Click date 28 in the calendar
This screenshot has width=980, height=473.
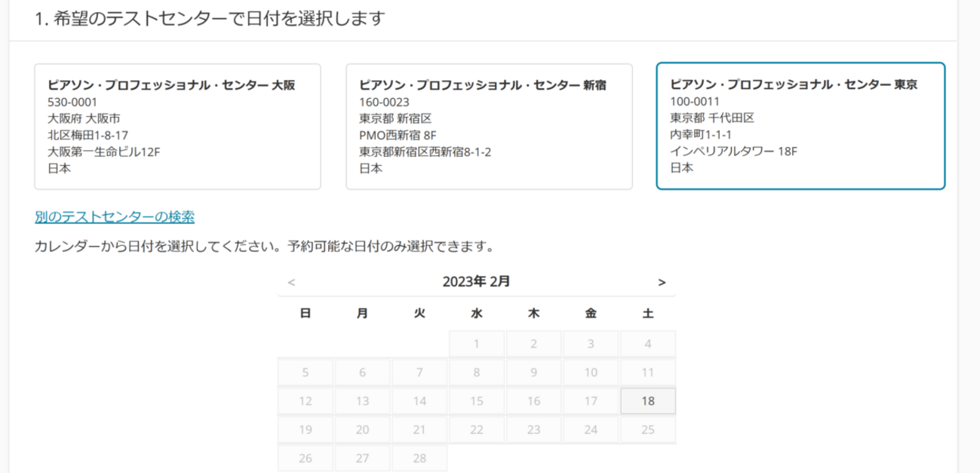(x=419, y=459)
